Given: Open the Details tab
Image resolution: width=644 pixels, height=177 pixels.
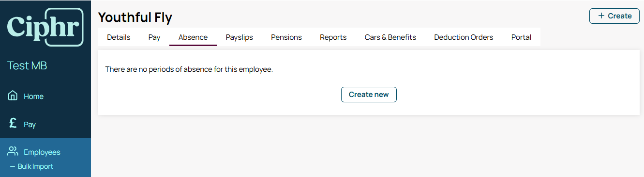Looking at the screenshot, I should coord(119,37).
